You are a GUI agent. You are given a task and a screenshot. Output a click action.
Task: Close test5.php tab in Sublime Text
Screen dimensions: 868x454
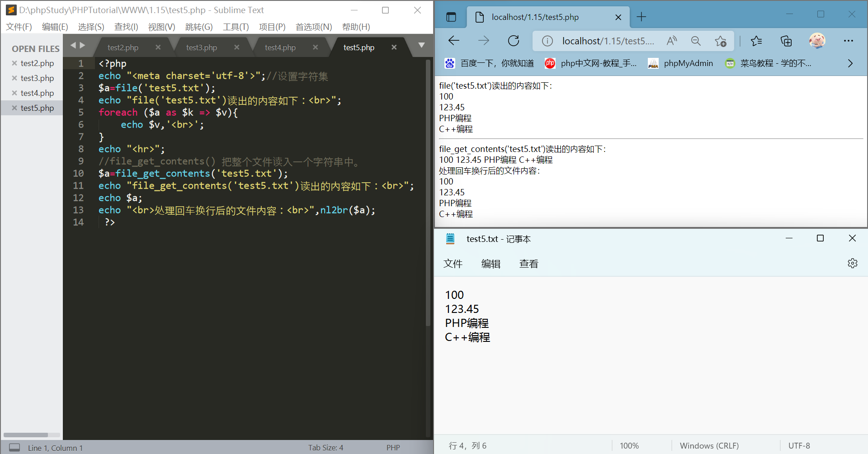[x=394, y=47]
